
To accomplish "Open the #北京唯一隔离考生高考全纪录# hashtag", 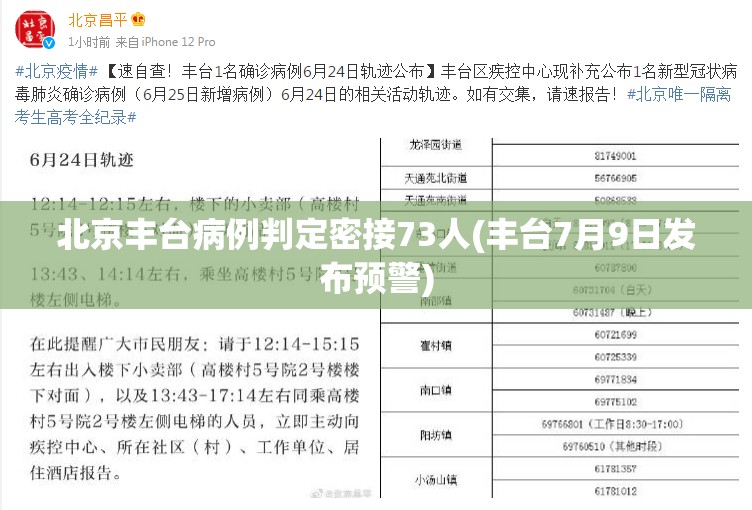I will click(372, 106).
